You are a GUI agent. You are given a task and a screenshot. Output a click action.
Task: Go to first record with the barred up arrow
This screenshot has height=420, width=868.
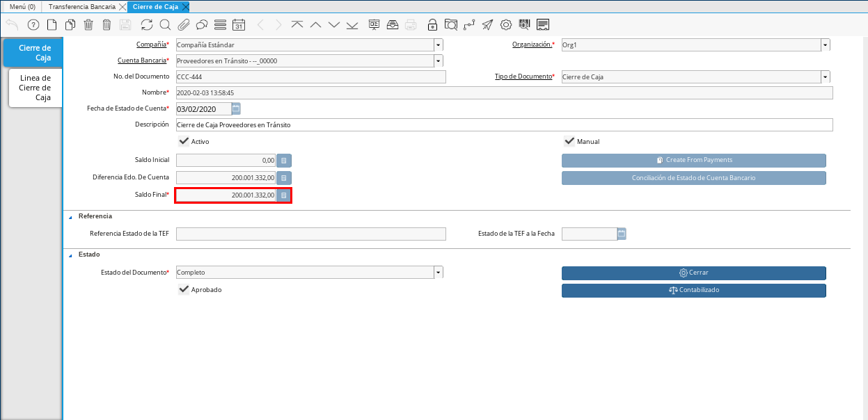click(x=297, y=25)
